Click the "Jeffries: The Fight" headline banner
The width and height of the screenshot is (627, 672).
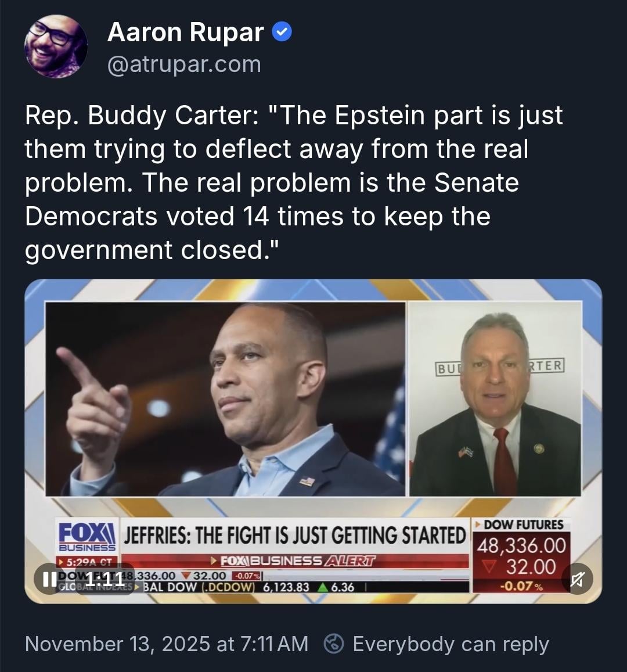click(x=294, y=536)
